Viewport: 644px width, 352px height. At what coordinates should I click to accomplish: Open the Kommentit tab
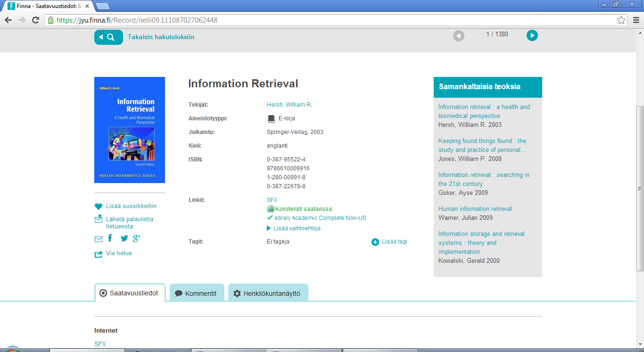pyautogui.click(x=197, y=293)
